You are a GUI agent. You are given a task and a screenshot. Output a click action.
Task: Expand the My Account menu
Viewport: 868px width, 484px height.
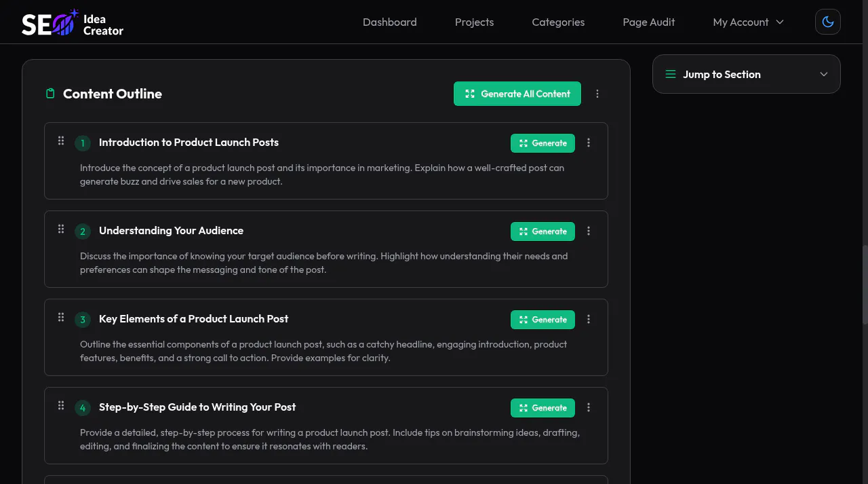pyautogui.click(x=748, y=22)
